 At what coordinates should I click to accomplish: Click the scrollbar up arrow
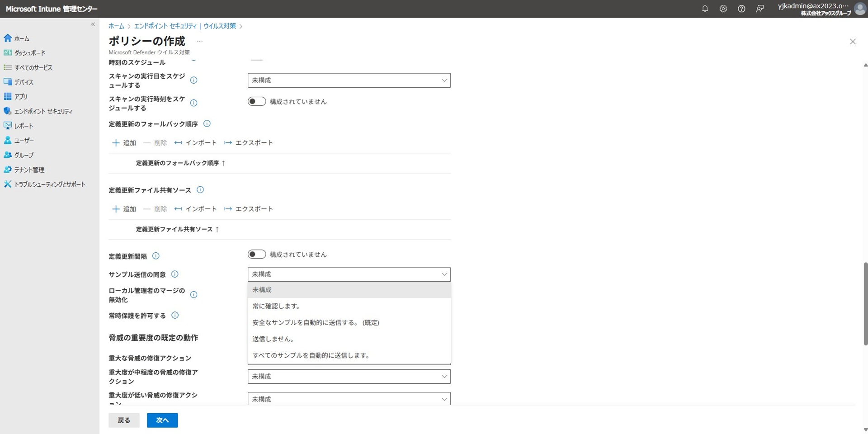865,66
